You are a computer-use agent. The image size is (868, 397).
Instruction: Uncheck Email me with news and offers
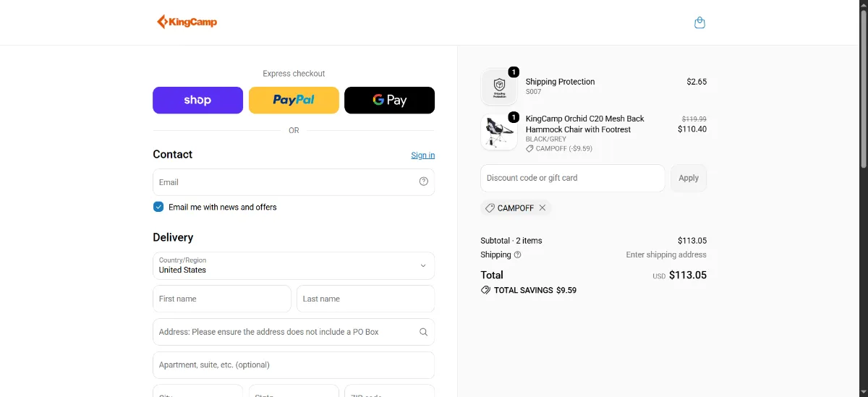click(158, 207)
